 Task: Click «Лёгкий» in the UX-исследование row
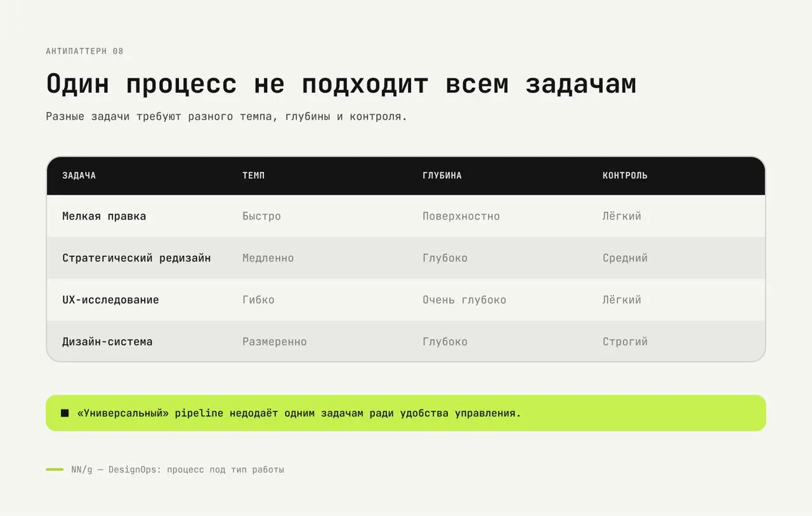(x=622, y=300)
